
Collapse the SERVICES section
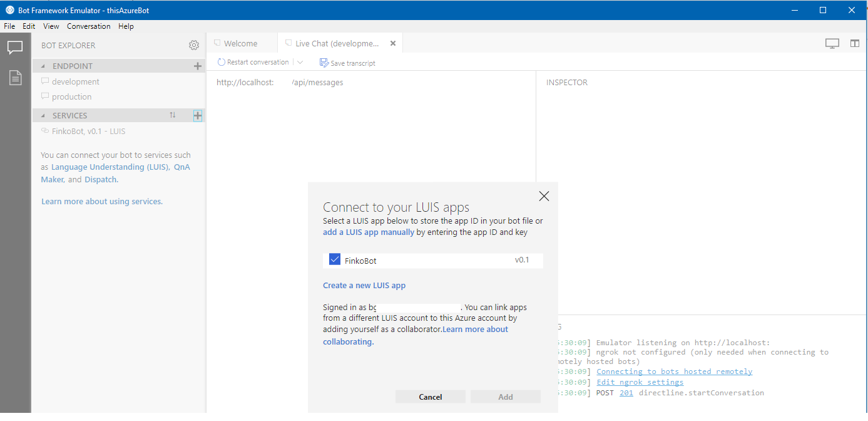(x=44, y=115)
